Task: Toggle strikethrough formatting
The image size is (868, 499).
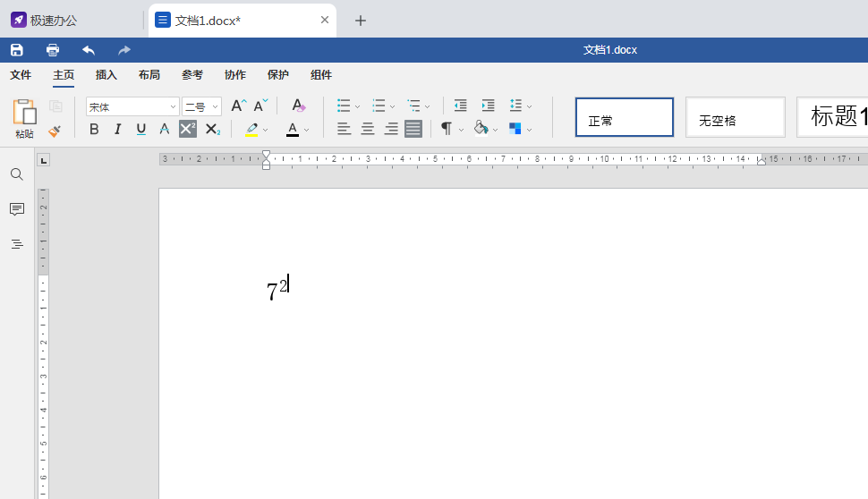Action: pyautogui.click(x=165, y=129)
